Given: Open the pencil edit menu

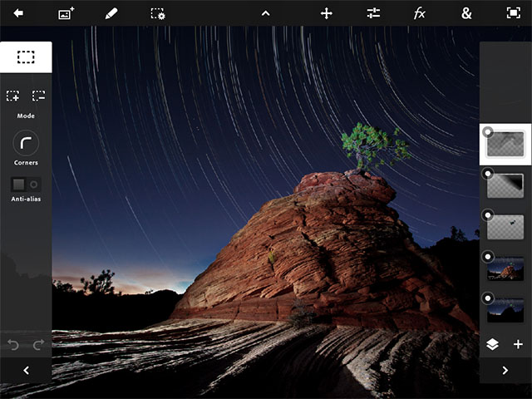Looking at the screenshot, I should point(111,13).
